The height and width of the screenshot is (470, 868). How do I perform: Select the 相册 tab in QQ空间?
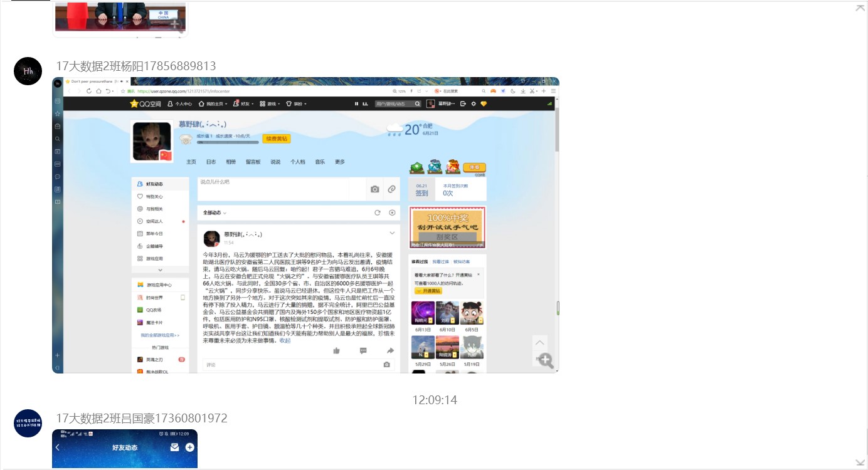(x=231, y=162)
